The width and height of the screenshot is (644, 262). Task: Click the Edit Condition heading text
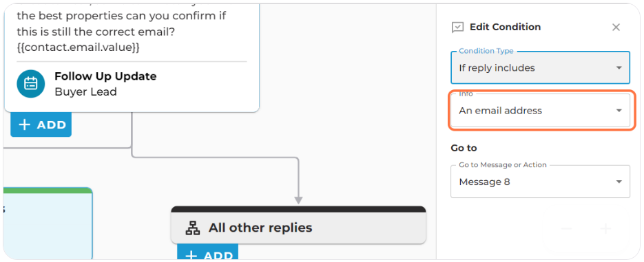tap(505, 27)
